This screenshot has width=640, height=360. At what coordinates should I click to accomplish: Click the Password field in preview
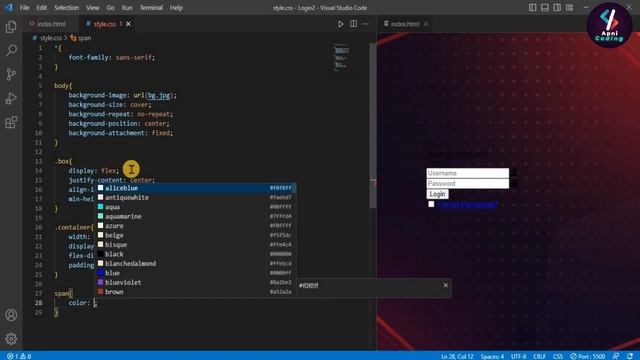pyautogui.click(x=468, y=184)
